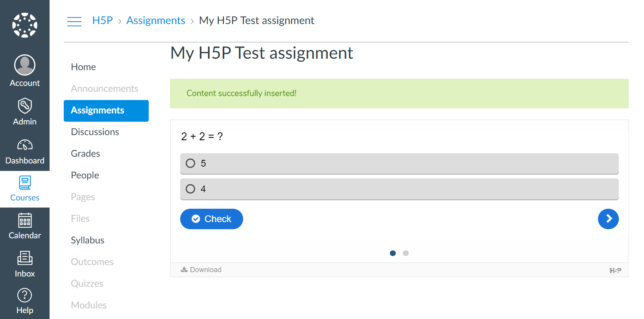Image resolution: width=644 pixels, height=319 pixels.
Task: Open the Help question mark icon
Action: [x=25, y=295]
